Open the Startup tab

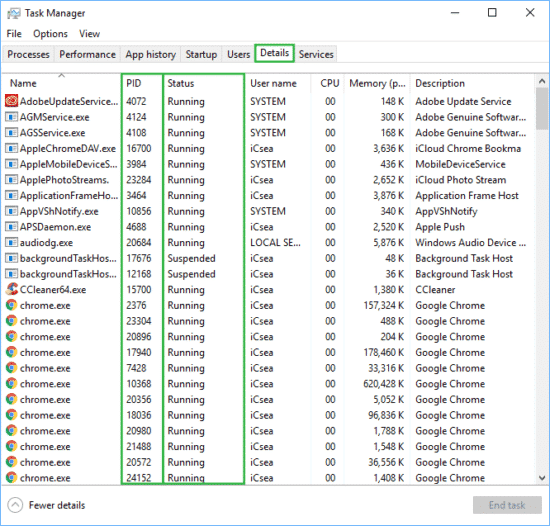201,54
